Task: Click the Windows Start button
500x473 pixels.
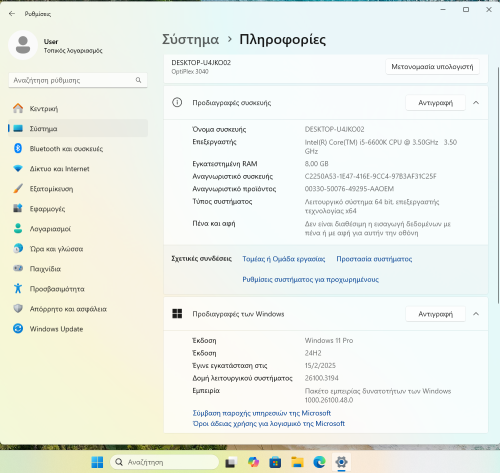Action: click(97, 462)
